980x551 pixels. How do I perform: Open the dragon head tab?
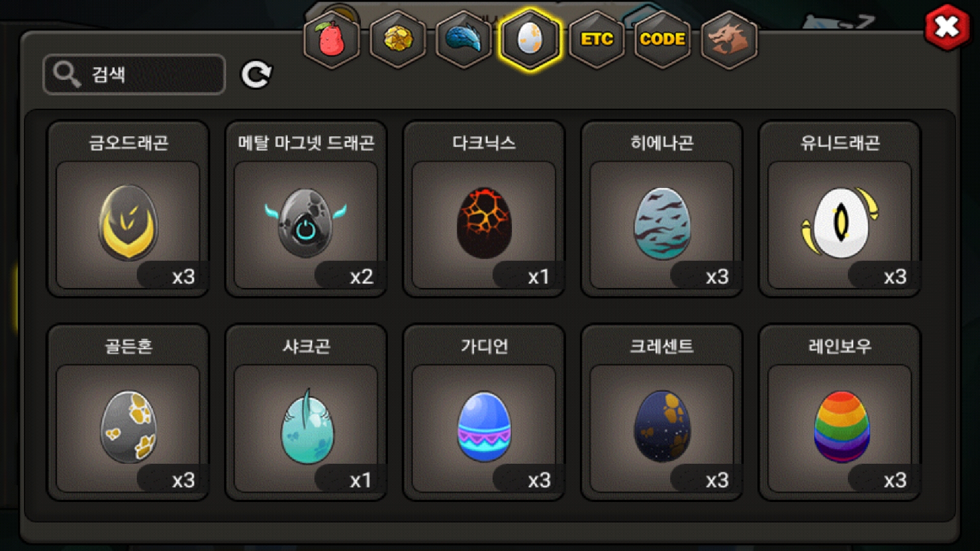tap(729, 39)
